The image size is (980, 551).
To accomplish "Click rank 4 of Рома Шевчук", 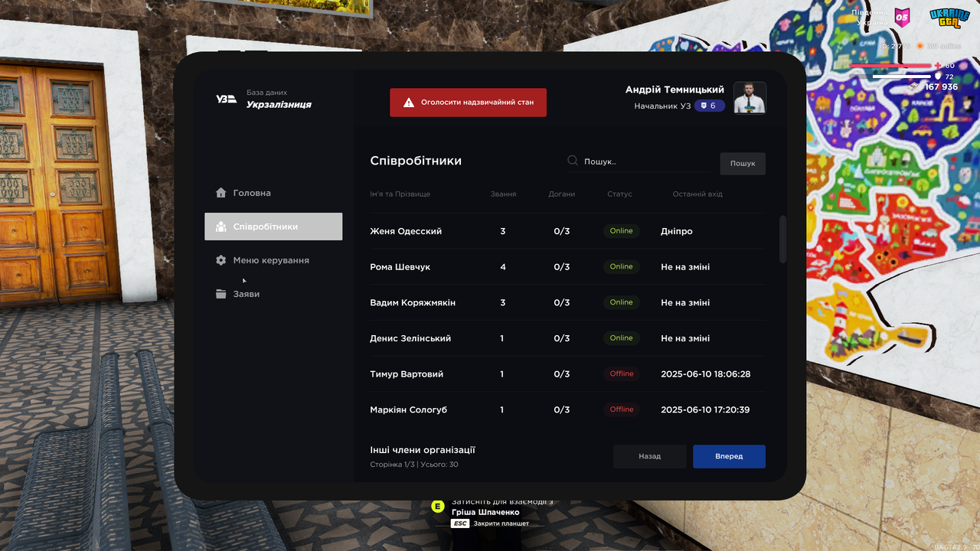I will coord(503,267).
